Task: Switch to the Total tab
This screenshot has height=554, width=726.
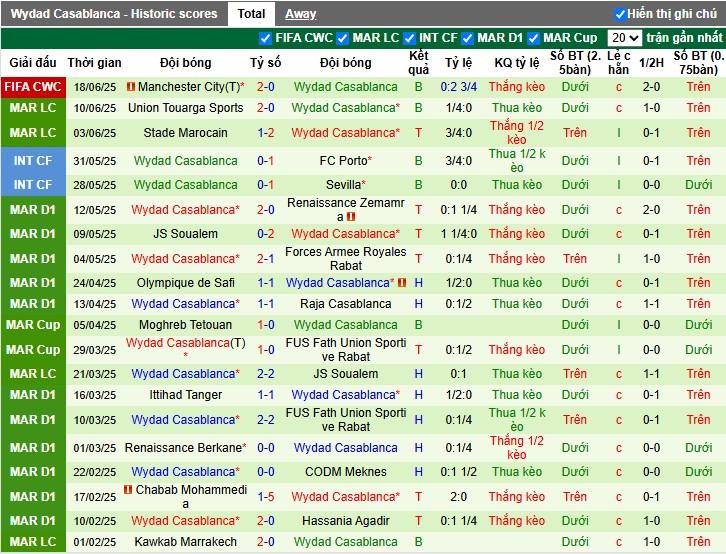Action: click(x=251, y=14)
